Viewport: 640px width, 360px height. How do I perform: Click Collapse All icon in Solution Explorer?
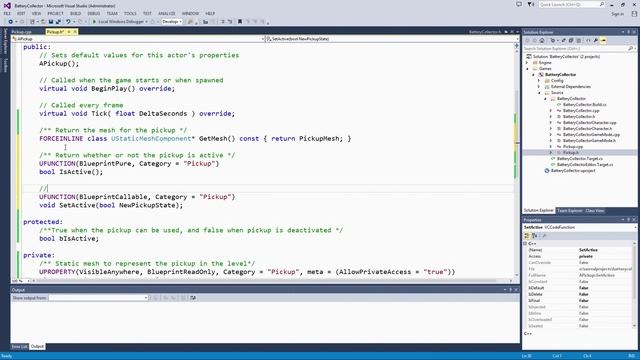point(571,40)
